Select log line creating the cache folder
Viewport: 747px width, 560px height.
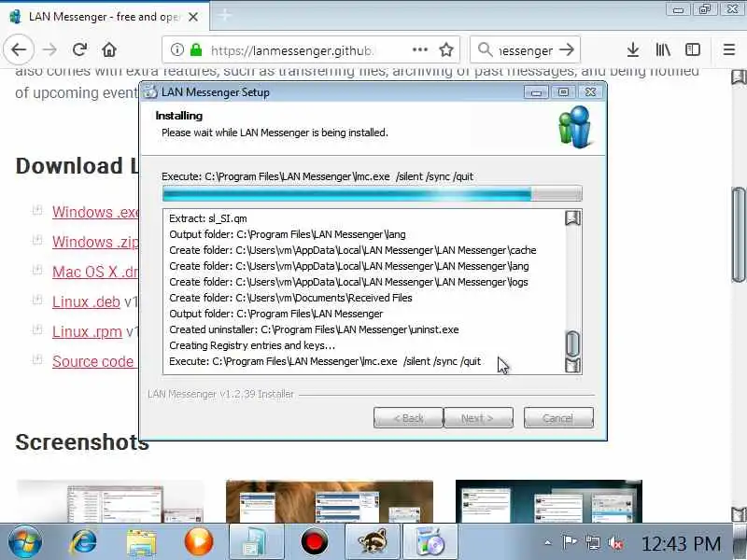tap(353, 250)
